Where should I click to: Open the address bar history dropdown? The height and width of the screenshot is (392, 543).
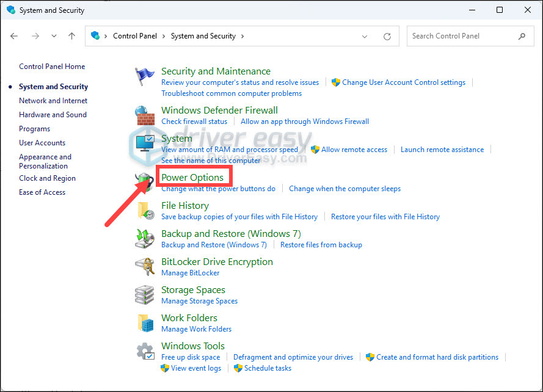pyautogui.click(x=365, y=36)
